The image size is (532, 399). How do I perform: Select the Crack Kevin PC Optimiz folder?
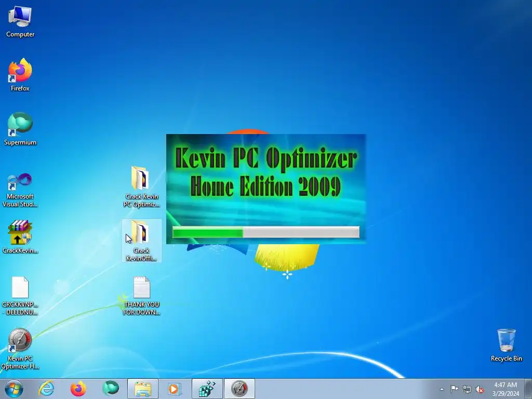click(141, 187)
